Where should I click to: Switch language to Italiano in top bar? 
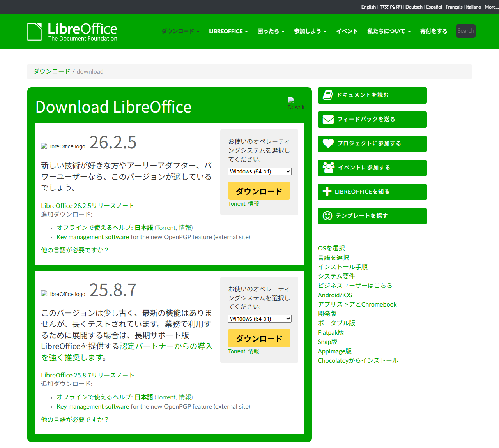[474, 7]
